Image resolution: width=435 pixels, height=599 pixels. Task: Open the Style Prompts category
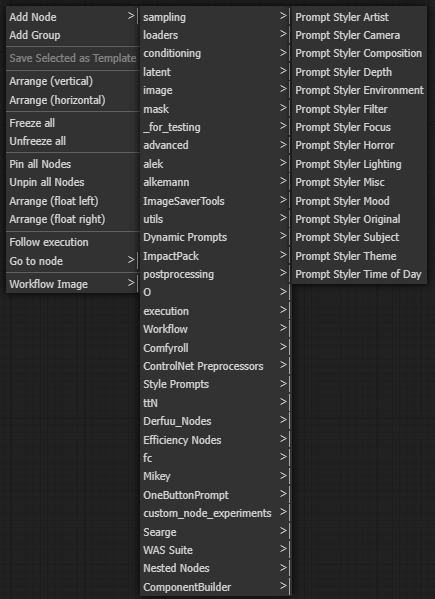(215, 385)
